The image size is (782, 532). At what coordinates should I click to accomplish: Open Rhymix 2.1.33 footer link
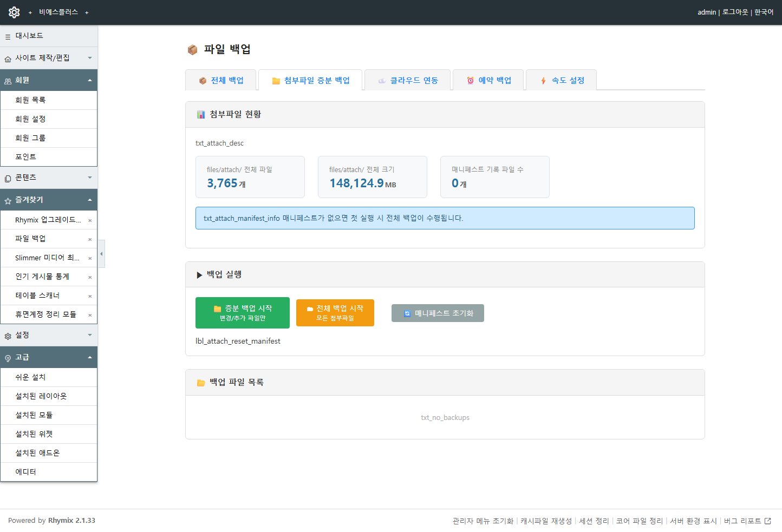click(71, 521)
